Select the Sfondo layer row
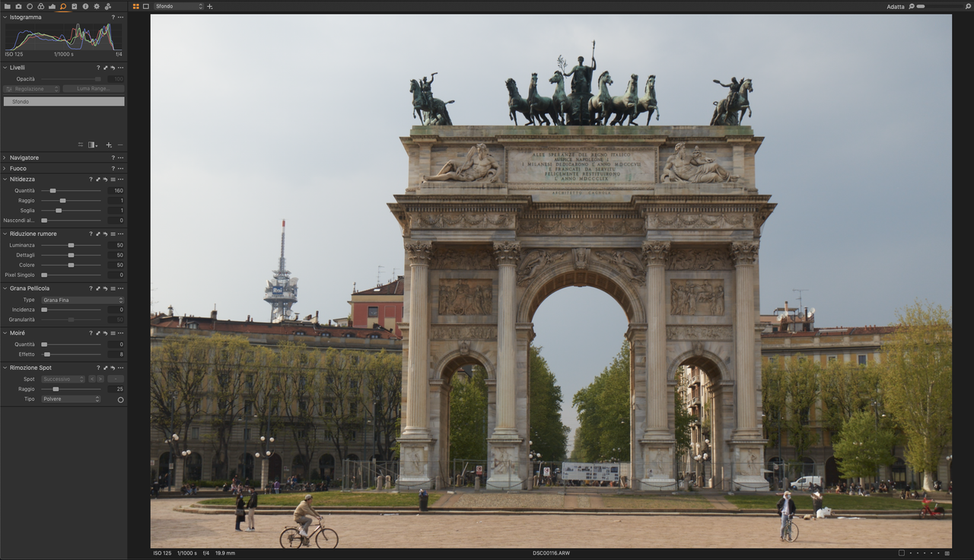 64,101
